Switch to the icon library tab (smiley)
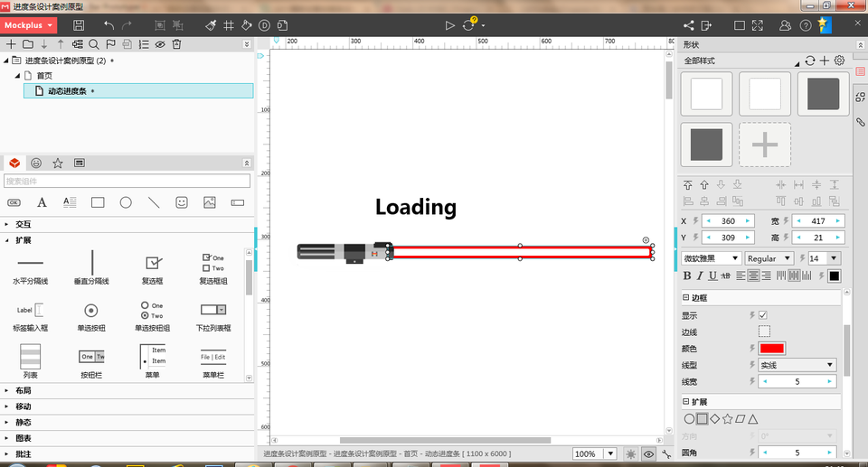This screenshot has height=467, width=868. click(36, 163)
